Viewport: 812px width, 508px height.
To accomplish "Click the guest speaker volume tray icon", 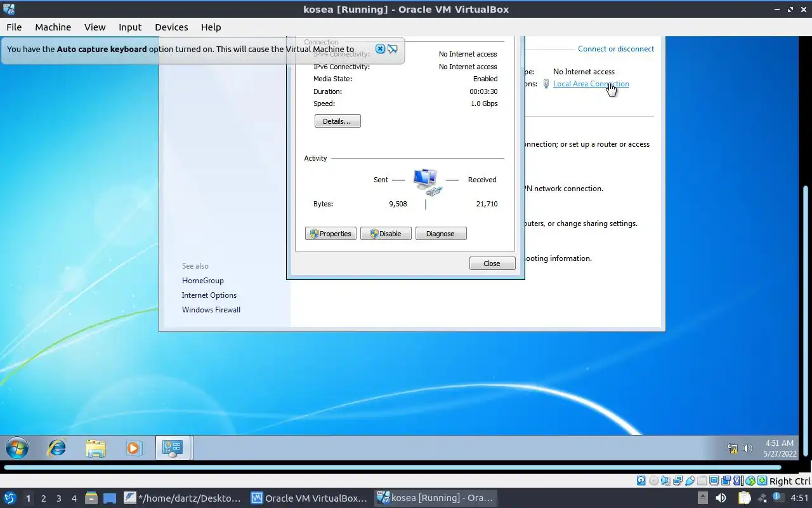I will click(748, 448).
